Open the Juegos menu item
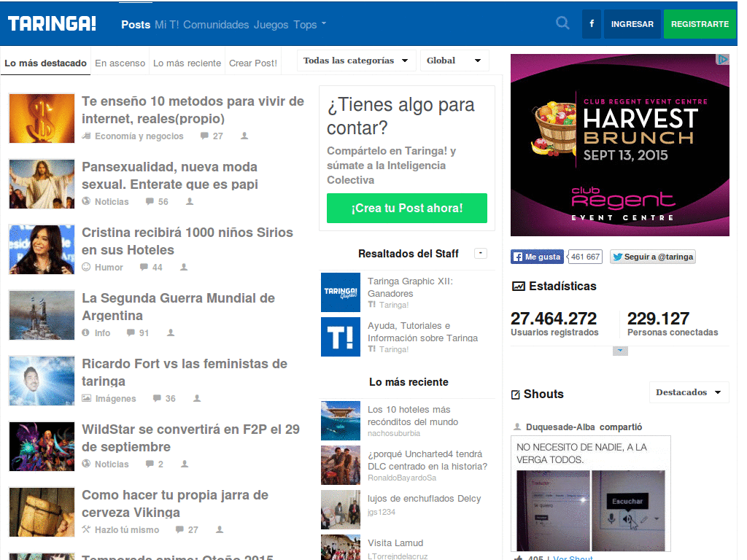 tap(271, 25)
